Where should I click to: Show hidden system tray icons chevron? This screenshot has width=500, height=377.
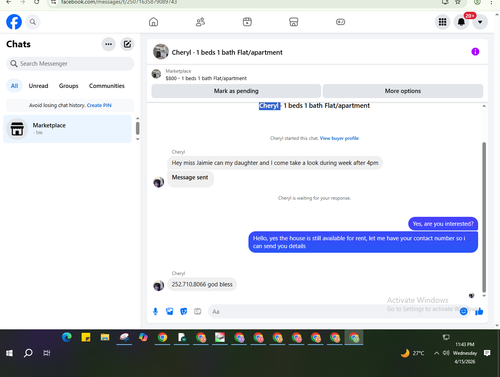pyautogui.click(x=436, y=353)
